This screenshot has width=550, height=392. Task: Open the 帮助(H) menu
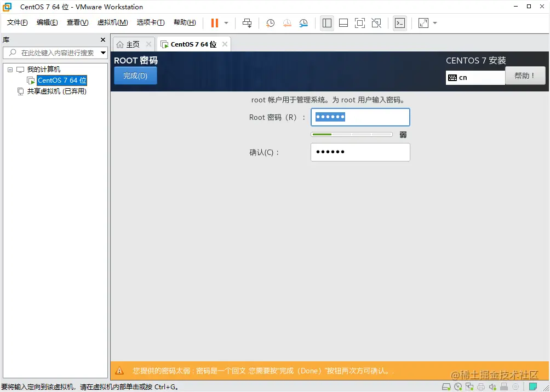tap(185, 22)
